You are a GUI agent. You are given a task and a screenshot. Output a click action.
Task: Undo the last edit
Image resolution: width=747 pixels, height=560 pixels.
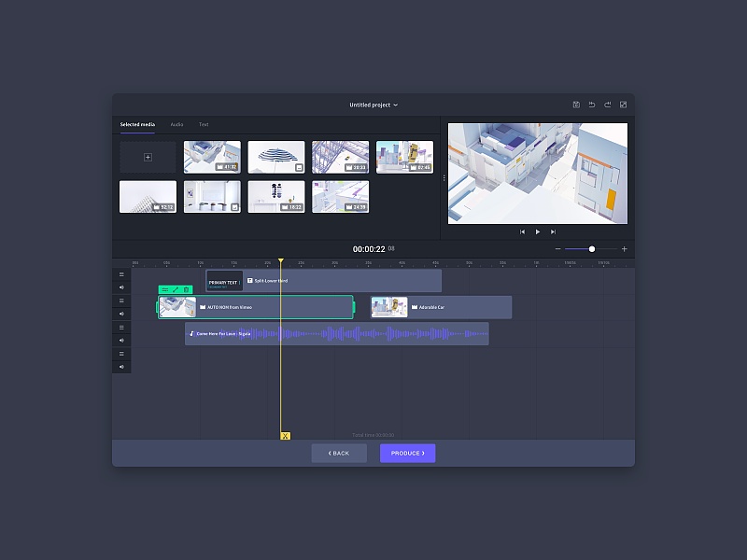click(x=591, y=105)
